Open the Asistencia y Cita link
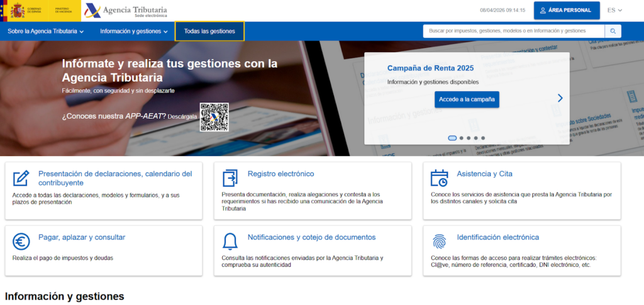The image size is (644, 305). pyautogui.click(x=485, y=174)
